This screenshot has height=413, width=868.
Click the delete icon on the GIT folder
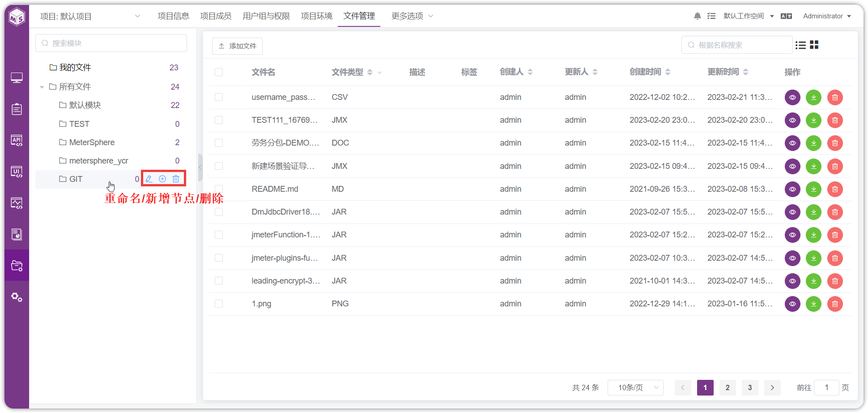[x=176, y=179]
